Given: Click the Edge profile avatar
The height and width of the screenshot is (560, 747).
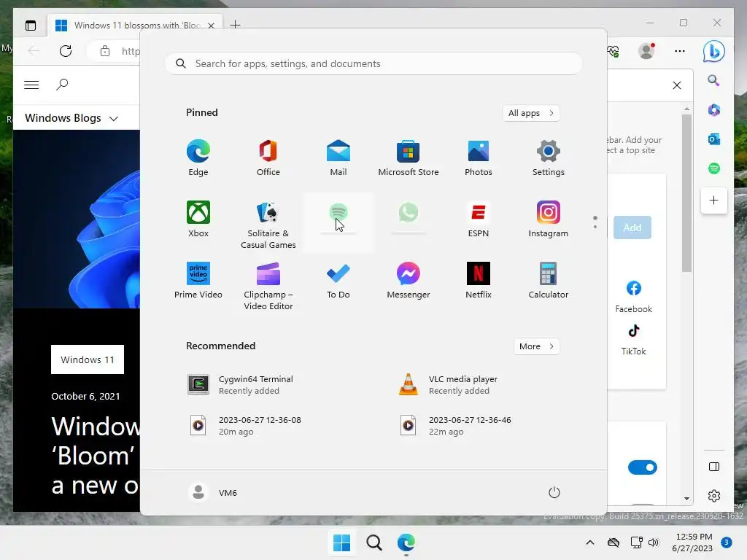Looking at the screenshot, I should pyautogui.click(x=646, y=51).
